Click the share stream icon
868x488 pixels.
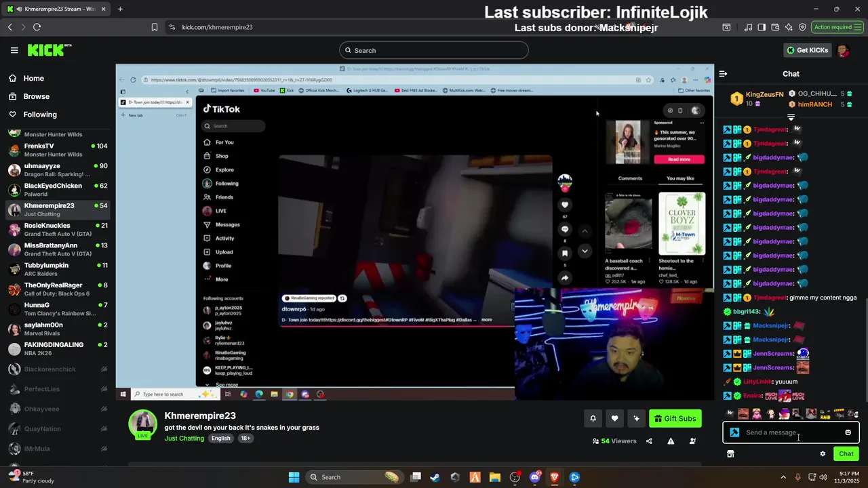coord(649,441)
